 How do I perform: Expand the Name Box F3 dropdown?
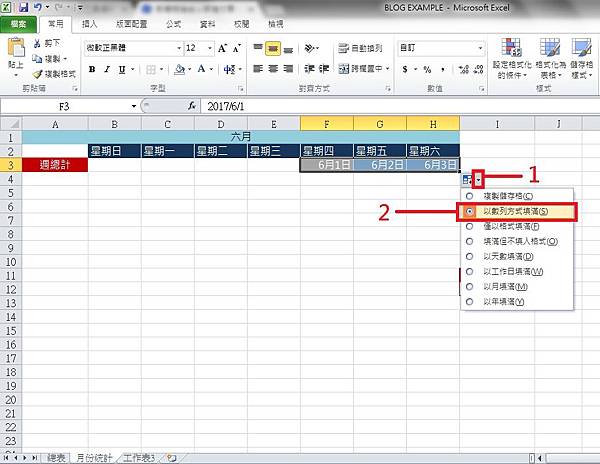(x=134, y=106)
